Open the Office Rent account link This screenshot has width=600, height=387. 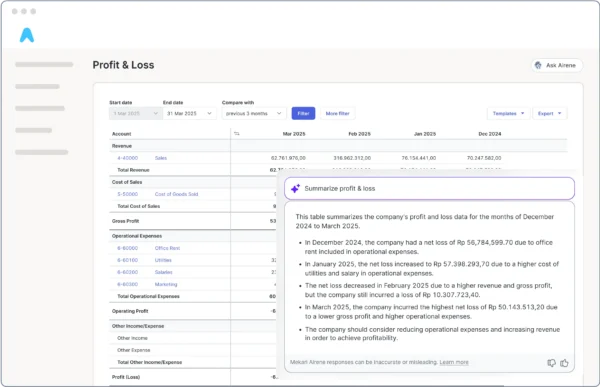pyautogui.click(x=167, y=248)
